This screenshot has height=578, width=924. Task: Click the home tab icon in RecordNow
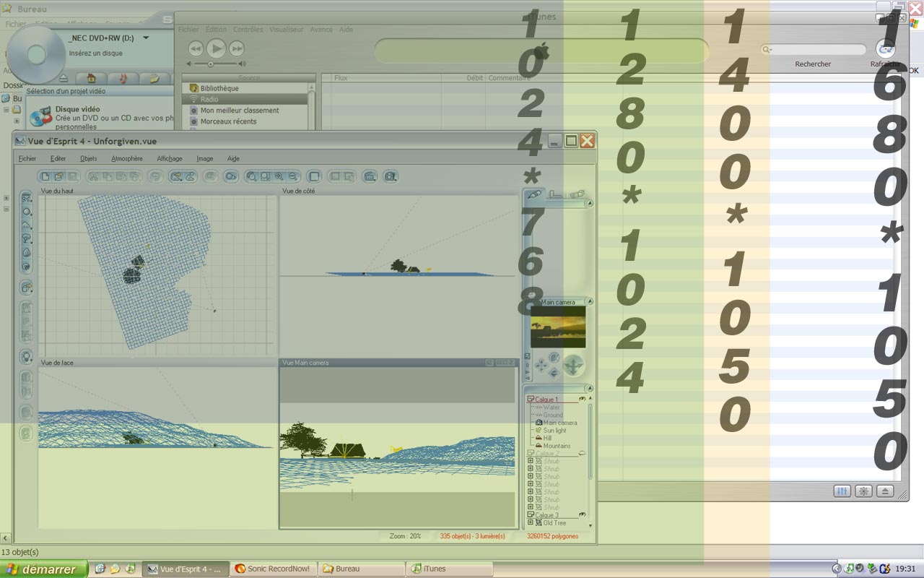(x=92, y=78)
